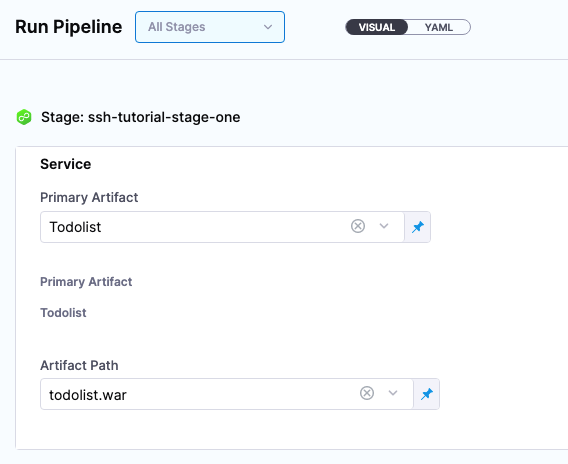This screenshot has height=464, width=568.
Task: Click pin icon beside Primary Artifact field
Action: [x=418, y=227]
